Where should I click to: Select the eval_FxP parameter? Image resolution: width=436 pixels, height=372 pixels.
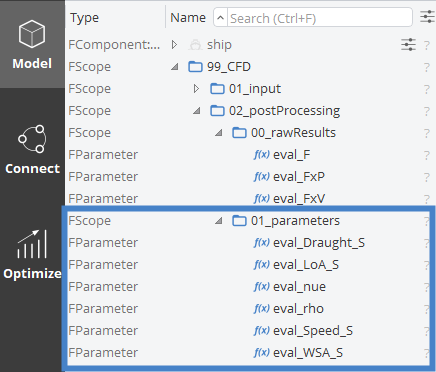299,177
